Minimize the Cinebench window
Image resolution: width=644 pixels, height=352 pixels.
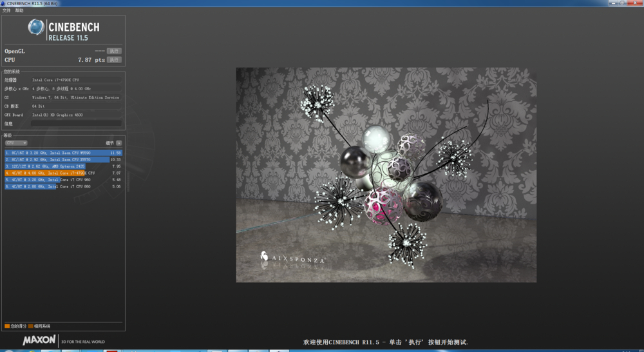pos(613,3)
